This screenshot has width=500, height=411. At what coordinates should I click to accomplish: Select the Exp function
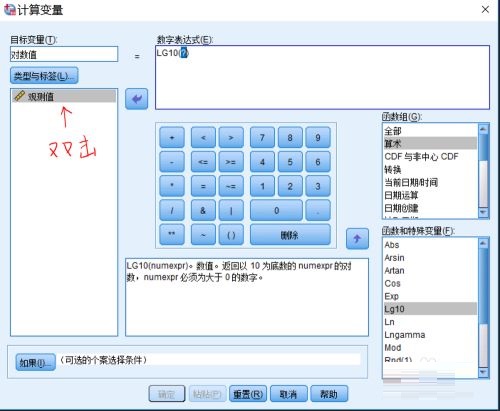tap(430, 296)
